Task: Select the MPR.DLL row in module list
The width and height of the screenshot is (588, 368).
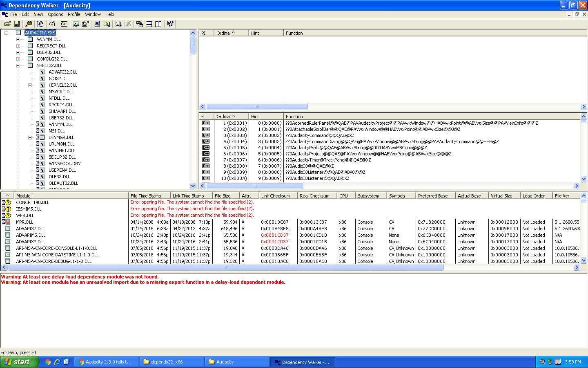Action: click(x=290, y=222)
